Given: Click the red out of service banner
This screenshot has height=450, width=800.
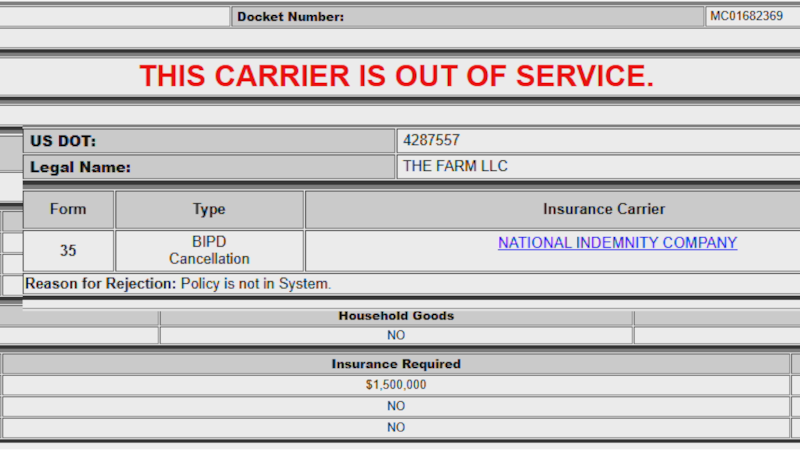Looking at the screenshot, I should point(397,76).
